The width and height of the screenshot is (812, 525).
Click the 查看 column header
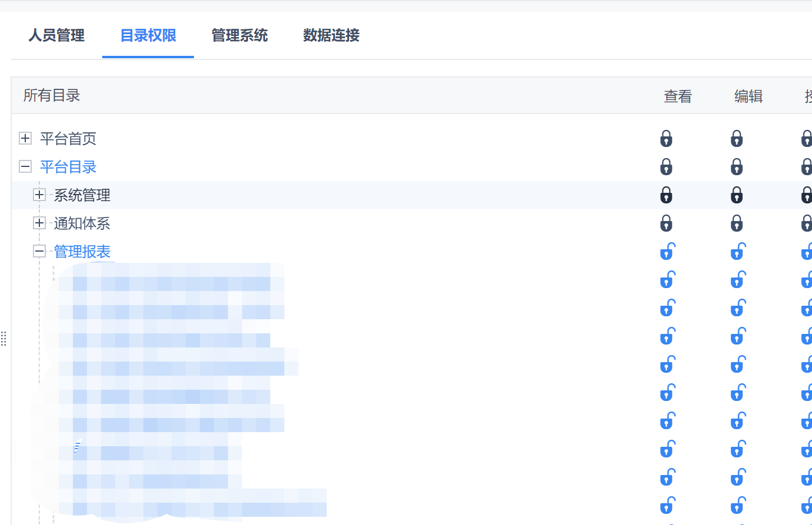point(678,96)
